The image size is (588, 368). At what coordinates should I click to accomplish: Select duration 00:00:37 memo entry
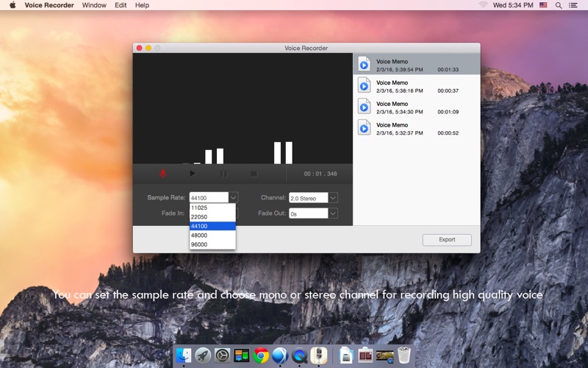448,91
